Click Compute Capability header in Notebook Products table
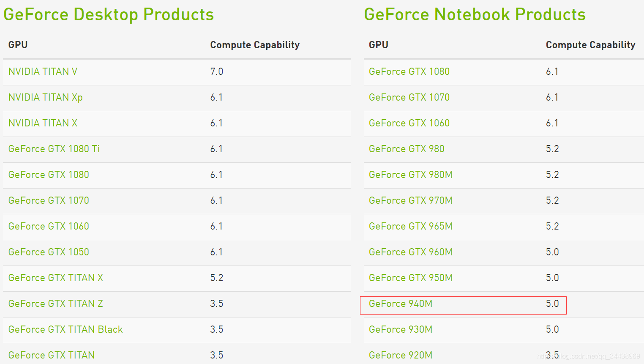The width and height of the screenshot is (644, 364). (x=590, y=45)
